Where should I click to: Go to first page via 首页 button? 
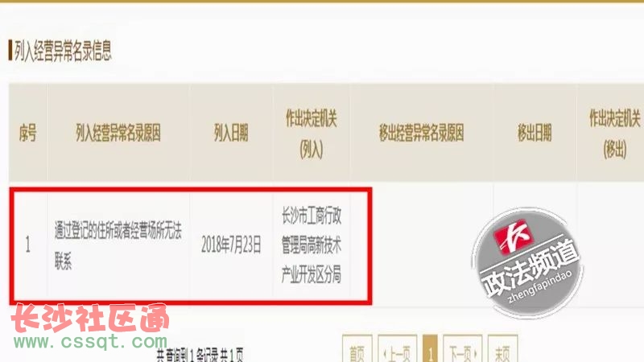[x=357, y=349]
